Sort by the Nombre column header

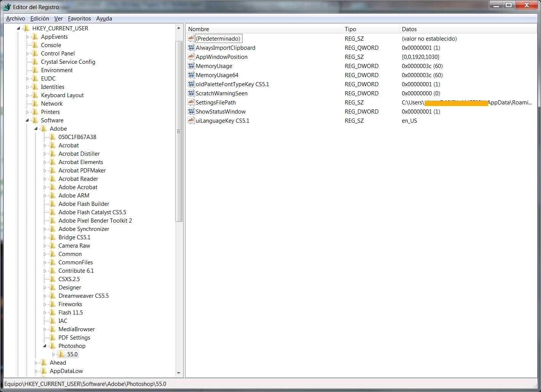264,29
